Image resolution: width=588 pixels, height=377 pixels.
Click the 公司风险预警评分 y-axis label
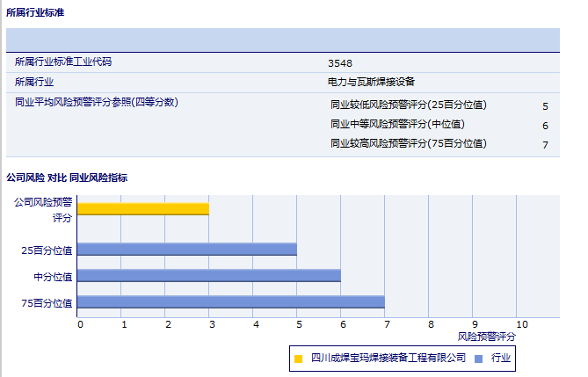(43, 209)
